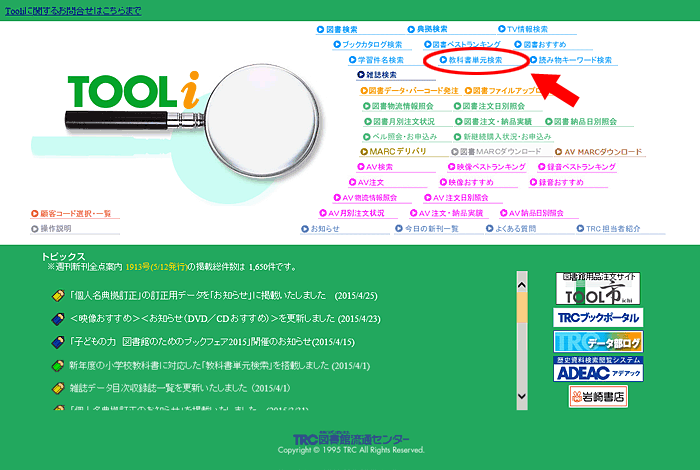Open AV検索 link
Viewport: 700px width, 470px height.
[x=375, y=167]
